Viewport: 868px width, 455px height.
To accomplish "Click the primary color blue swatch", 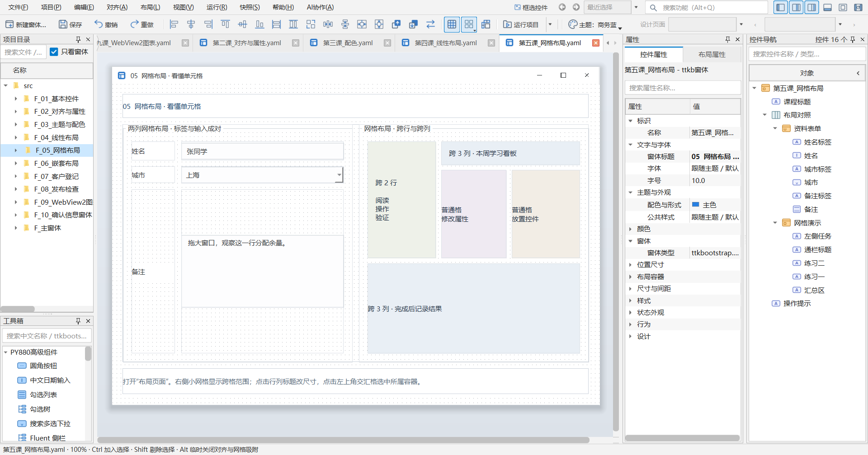I will (696, 205).
